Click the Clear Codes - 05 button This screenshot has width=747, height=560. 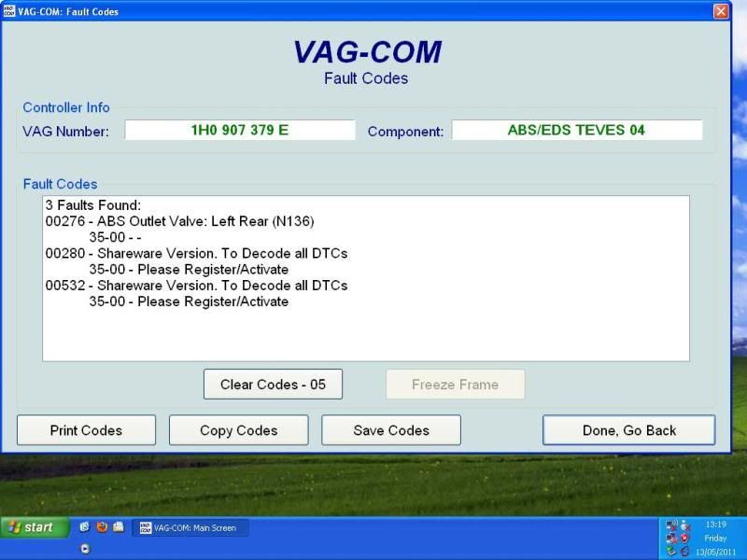click(x=273, y=385)
